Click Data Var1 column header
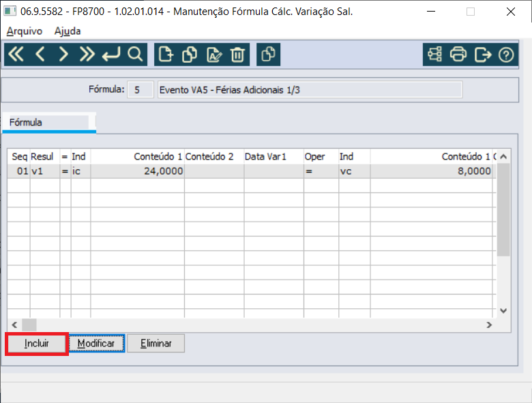This screenshot has height=403, width=532. (274, 157)
